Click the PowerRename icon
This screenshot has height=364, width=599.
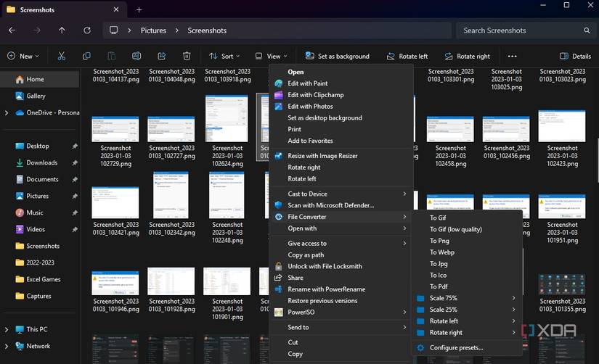point(279,289)
